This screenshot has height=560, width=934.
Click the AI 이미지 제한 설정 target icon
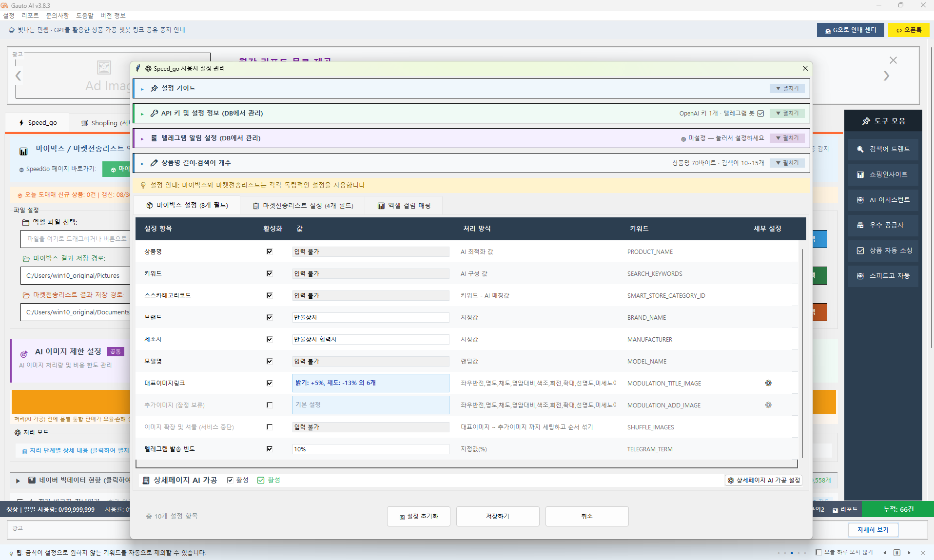tap(24, 354)
